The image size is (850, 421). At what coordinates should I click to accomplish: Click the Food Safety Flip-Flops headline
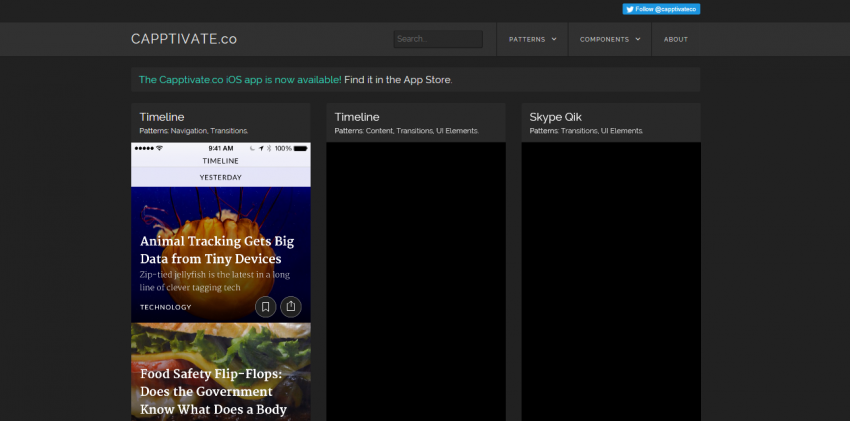point(214,391)
